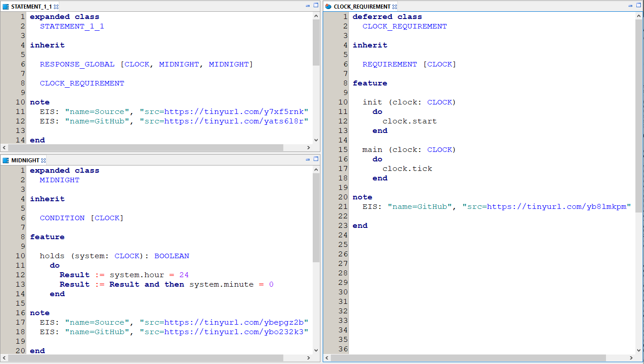Click 'system.hour' in MIDNIGHT holds feature
644x364 pixels.
point(137,275)
